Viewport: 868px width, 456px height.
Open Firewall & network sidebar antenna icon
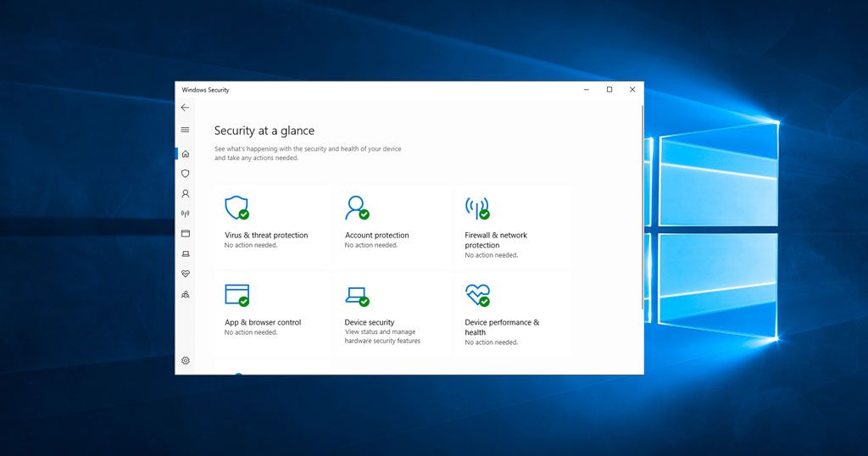pyautogui.click(x=186, y=214)
